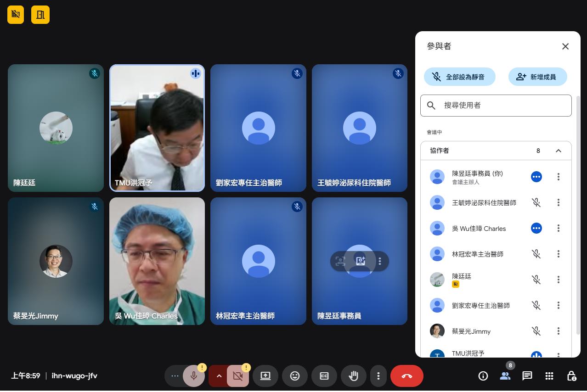587x392 pixels.
Task: Open the emoji reactions button
Action: coord(295,376)
